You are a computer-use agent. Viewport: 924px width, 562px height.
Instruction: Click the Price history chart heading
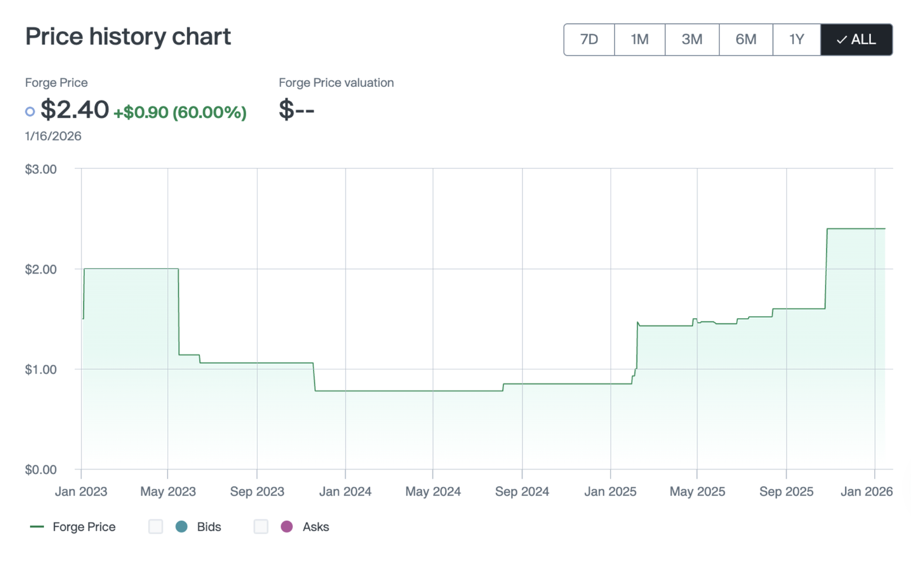128,37
